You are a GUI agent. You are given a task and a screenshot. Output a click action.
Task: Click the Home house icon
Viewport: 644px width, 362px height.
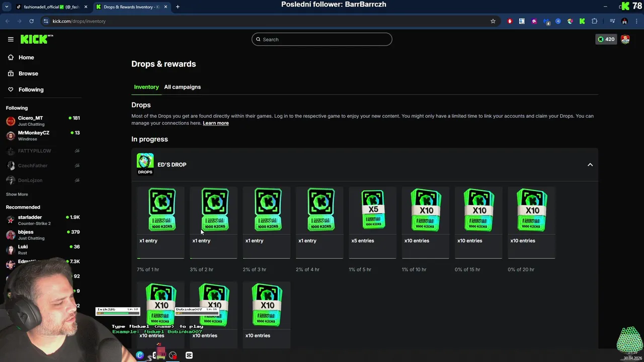pos(11,57)
